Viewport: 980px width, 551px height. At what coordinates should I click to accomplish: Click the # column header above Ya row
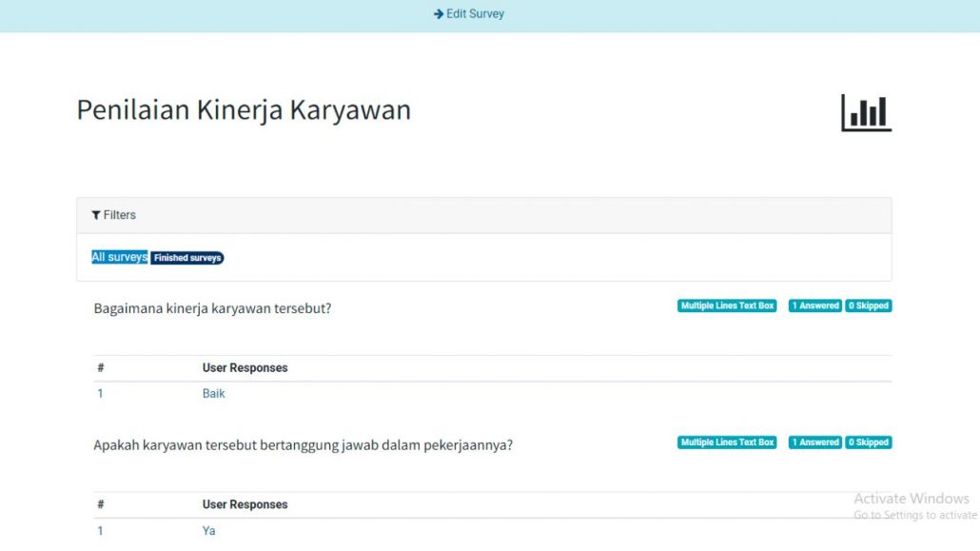click(101, 504)
